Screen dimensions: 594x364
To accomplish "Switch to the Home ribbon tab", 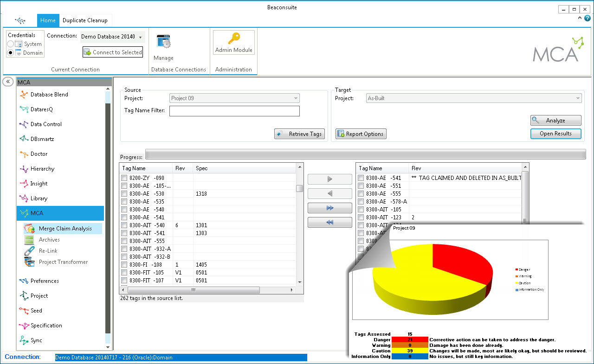I will (48, 20).
